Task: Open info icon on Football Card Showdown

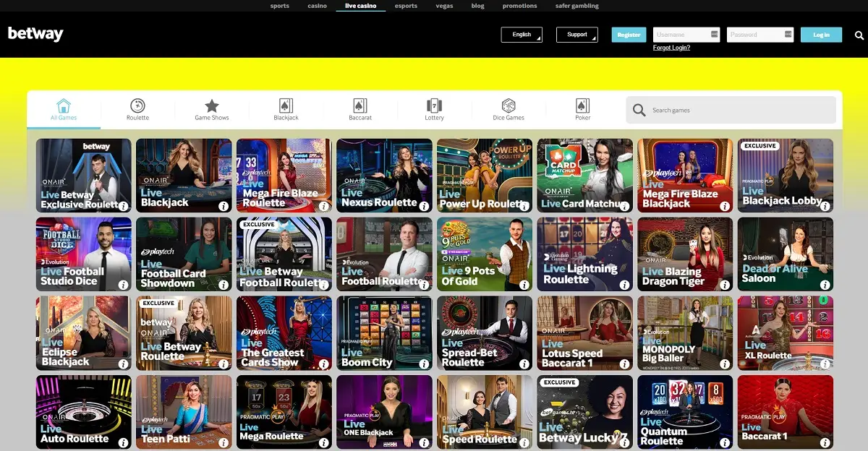Action: [224, 285]
